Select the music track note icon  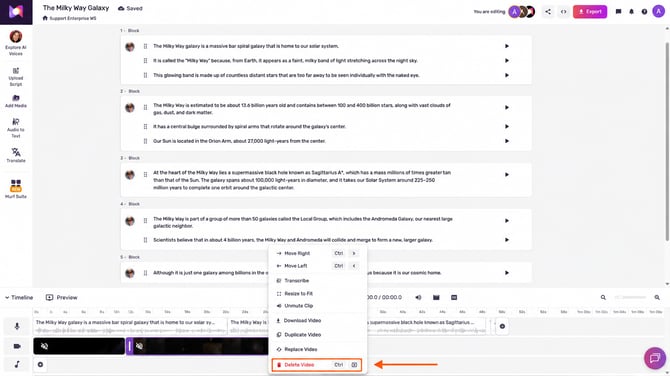point(17,364)
